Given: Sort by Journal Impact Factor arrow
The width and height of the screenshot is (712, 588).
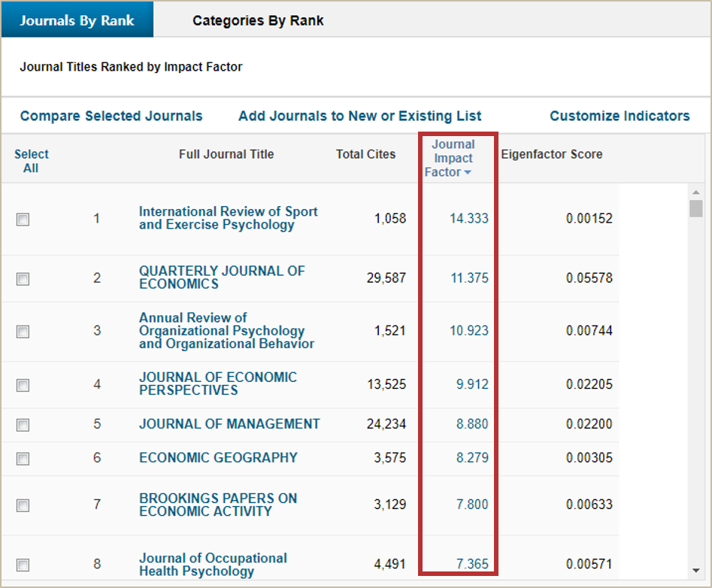Looking at the screenshot, I should pyautogui.click(x=468, y=173).
